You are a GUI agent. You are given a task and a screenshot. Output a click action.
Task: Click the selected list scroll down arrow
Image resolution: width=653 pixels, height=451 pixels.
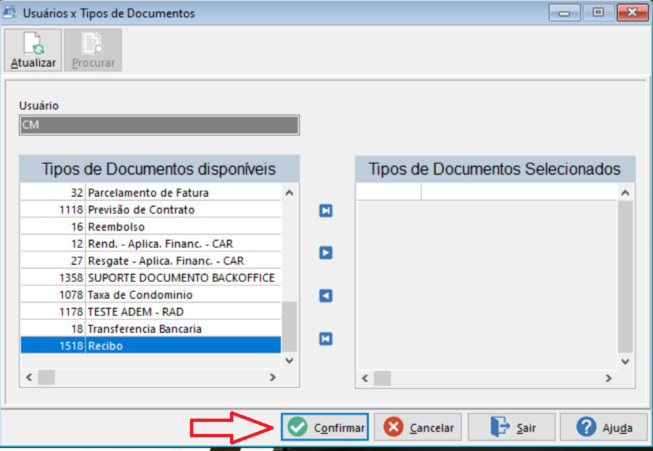point(625,361)
